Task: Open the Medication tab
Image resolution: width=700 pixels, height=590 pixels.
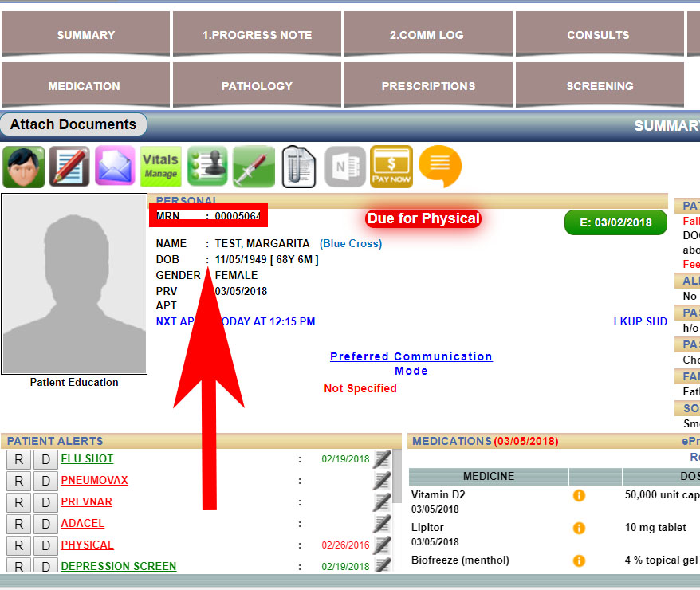Action: point(85,86)
